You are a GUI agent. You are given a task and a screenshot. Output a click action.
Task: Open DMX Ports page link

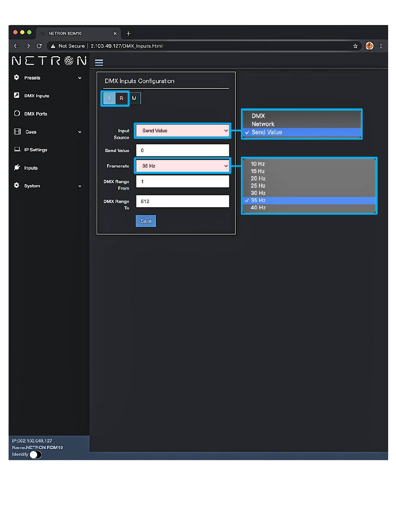(36, 114)
